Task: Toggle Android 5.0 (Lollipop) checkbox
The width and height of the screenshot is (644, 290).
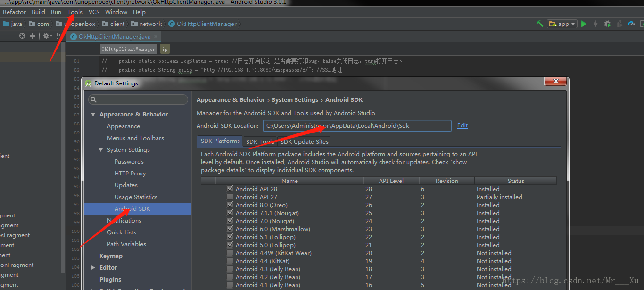Action: (x=230, y=245)
